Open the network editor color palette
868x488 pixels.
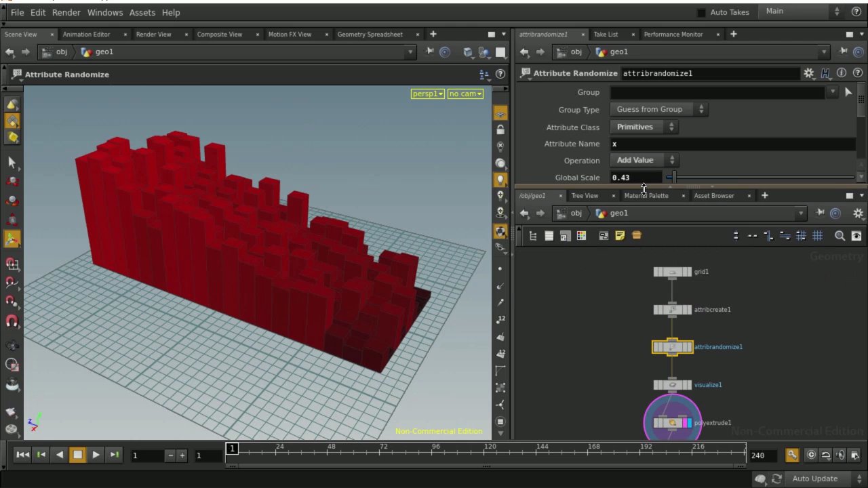[581, 235]
